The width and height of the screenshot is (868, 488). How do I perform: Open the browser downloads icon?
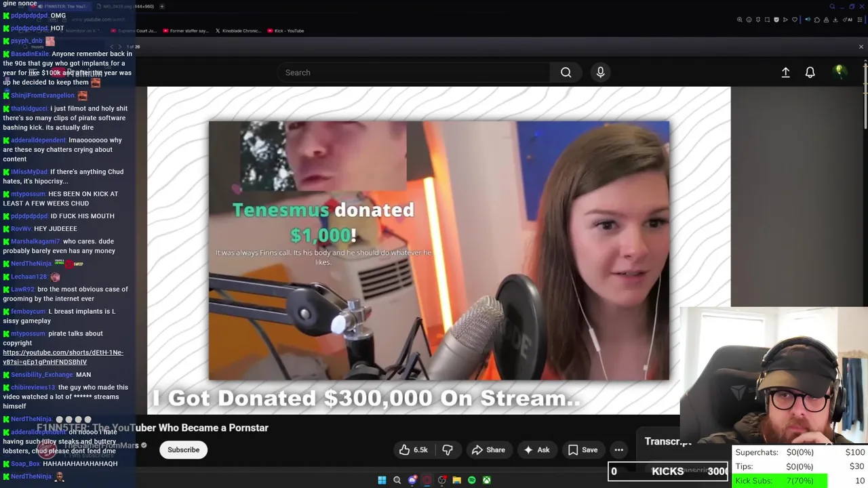point(835,20)
